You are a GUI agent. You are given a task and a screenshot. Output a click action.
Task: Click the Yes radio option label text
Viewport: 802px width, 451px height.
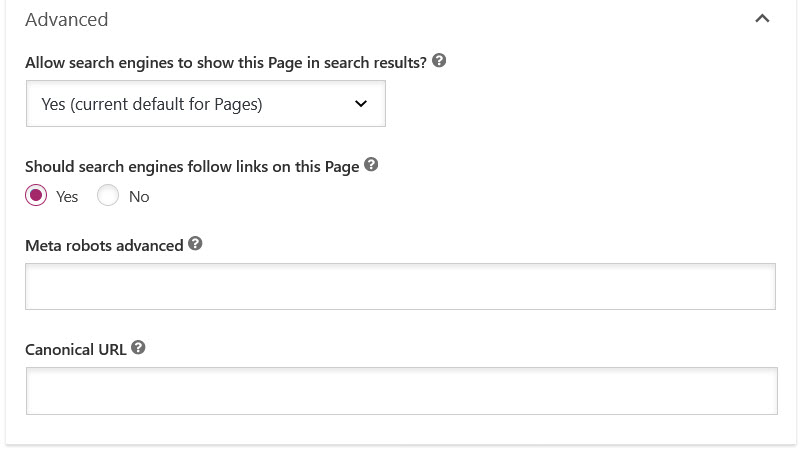coord(67,197)
